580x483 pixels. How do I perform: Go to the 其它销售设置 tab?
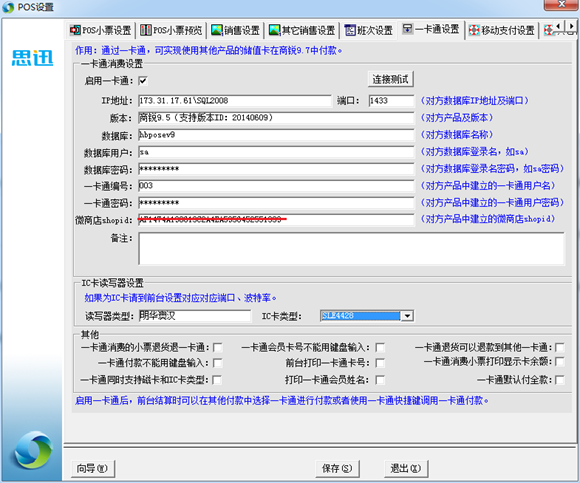pos(303,30)
